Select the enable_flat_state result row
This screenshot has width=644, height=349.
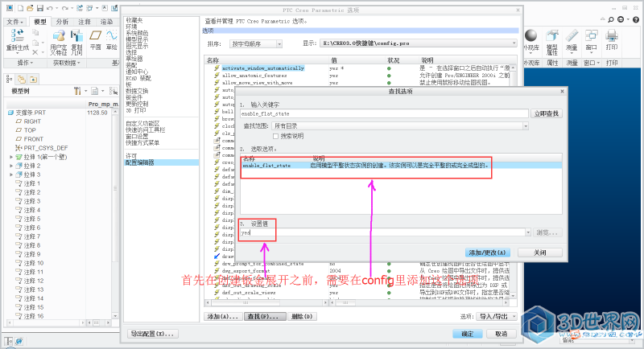pyautogui.click(x=401, y=166)
